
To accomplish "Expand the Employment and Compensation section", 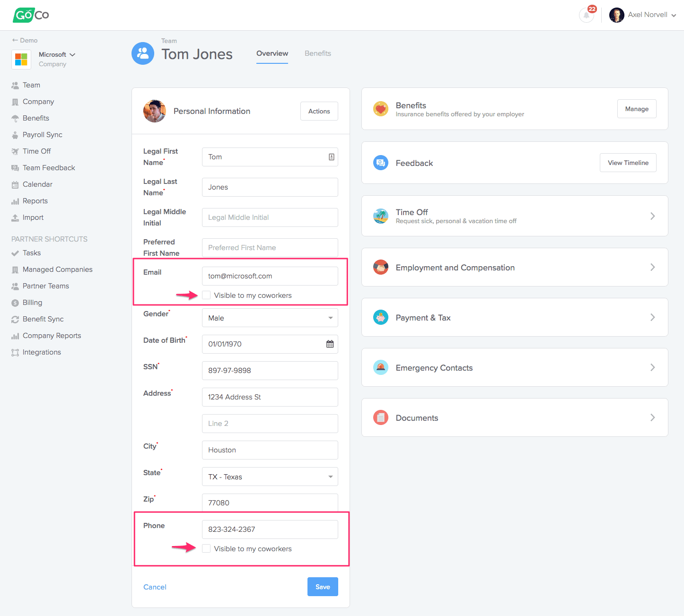I will tap(514, 268).
